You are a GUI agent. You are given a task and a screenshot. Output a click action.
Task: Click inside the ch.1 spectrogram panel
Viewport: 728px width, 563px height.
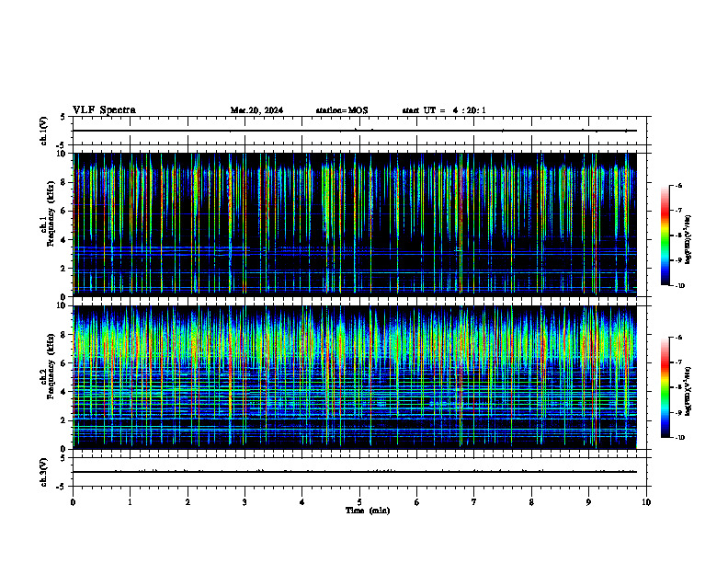[355, 224]
